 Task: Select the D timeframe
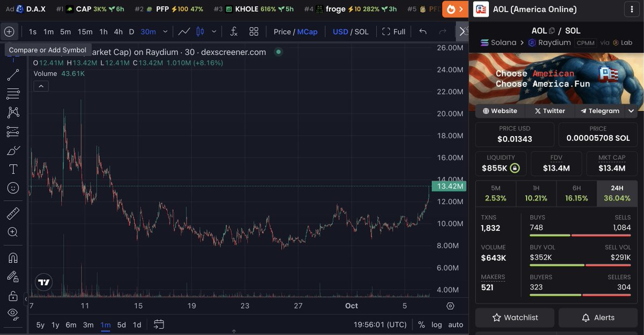pos(131,32)
